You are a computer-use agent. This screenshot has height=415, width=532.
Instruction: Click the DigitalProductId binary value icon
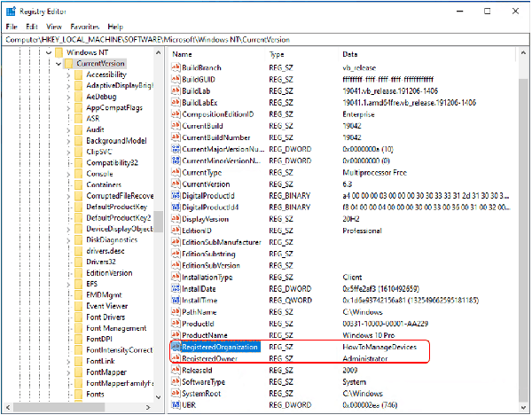(175, 196)
